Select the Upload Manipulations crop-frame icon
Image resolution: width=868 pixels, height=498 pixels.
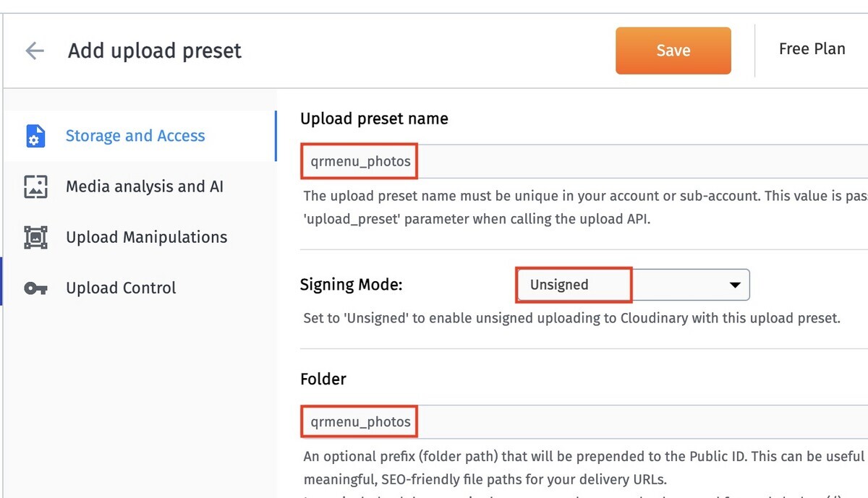36,237
